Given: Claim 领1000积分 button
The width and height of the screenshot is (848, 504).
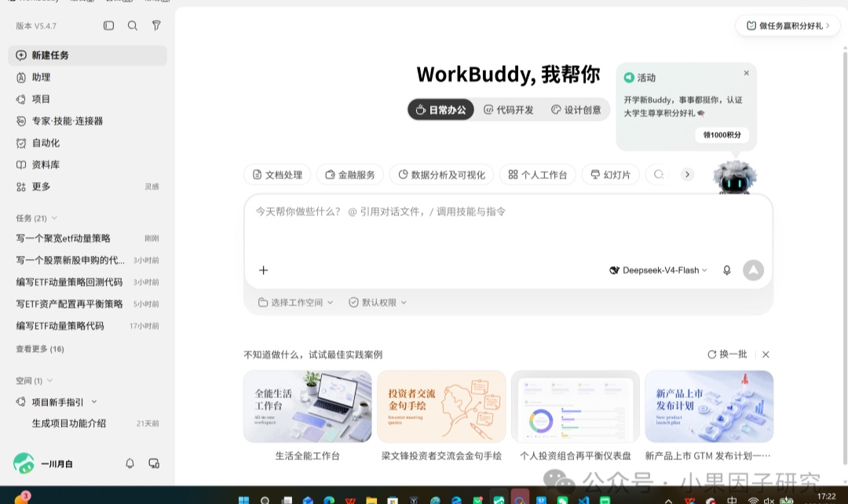Looking at the screenshot, I should [x=722, y=135].
